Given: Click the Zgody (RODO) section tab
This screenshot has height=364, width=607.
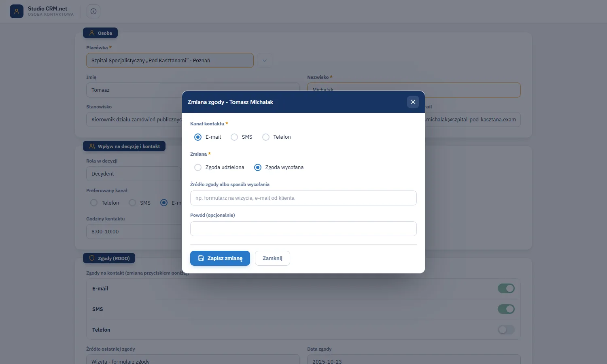Looking at the screenshot, I should [x=109, y=258].
